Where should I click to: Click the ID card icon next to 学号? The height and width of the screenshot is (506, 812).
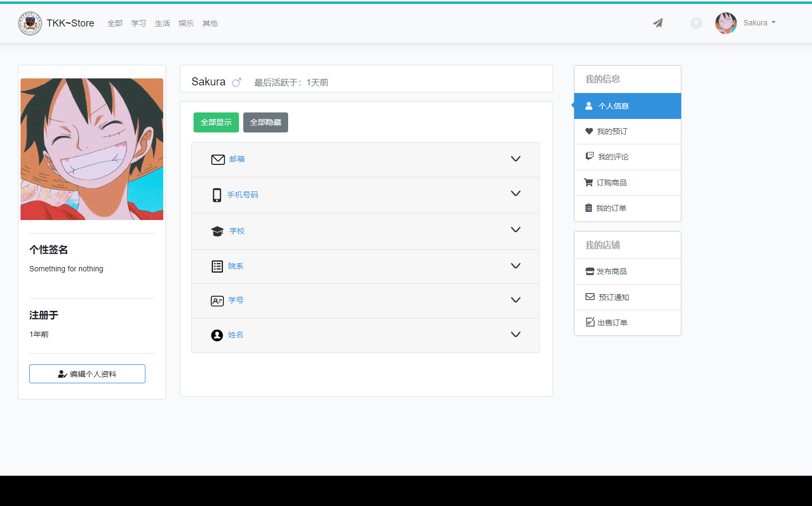click(217, 301)
